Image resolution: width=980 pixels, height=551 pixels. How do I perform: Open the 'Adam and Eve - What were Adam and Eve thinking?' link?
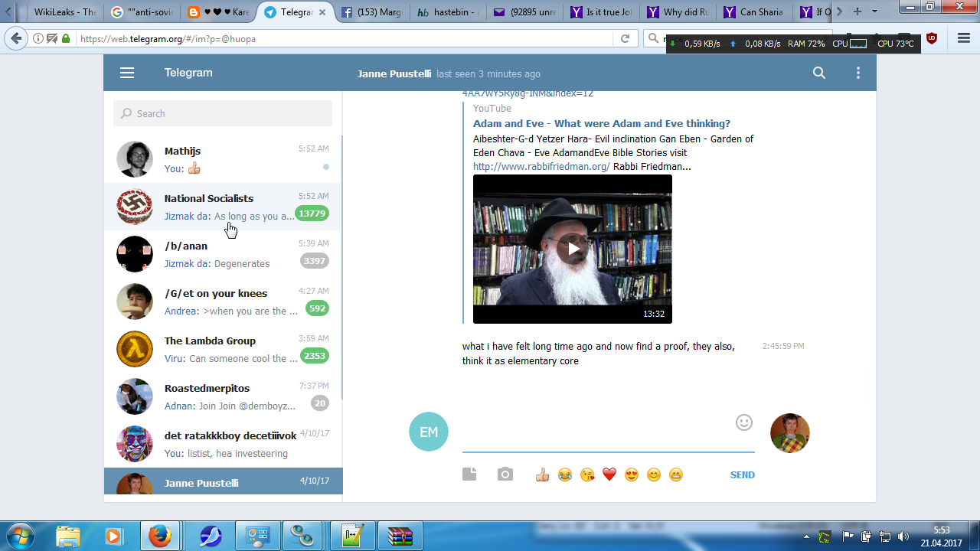[x=602, y=123]
